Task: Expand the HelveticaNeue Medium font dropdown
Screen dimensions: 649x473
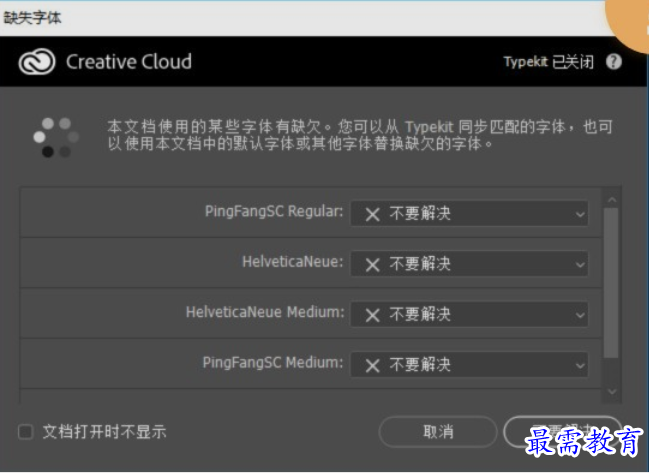Action: click(x=469, y=315)
